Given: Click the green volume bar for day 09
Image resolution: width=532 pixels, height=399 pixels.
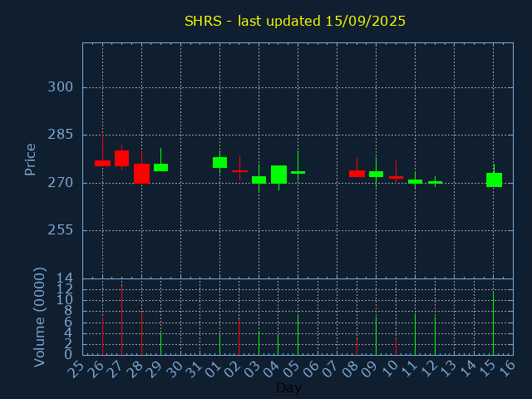Looking at the screenshot, I should coord(376,336).
